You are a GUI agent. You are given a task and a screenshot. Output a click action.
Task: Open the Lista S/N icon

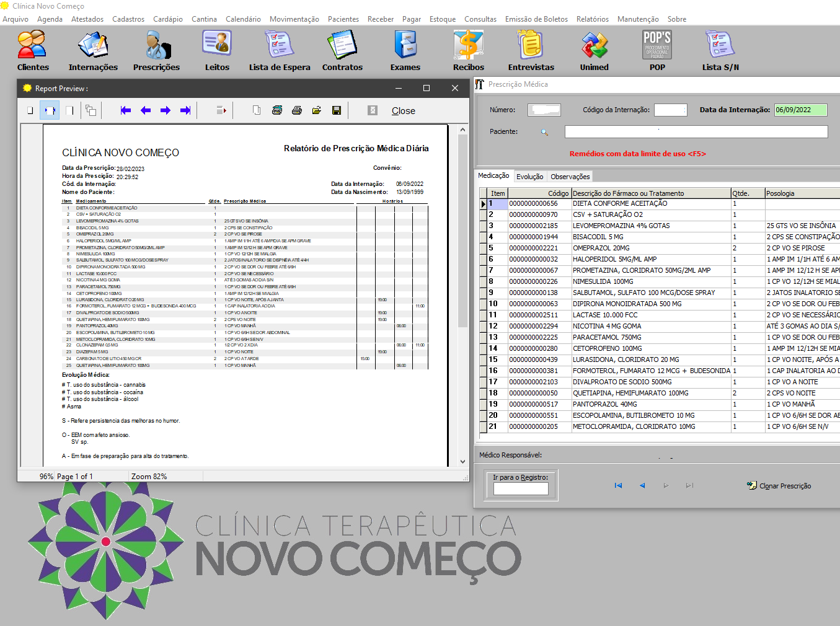coord(720,51)
